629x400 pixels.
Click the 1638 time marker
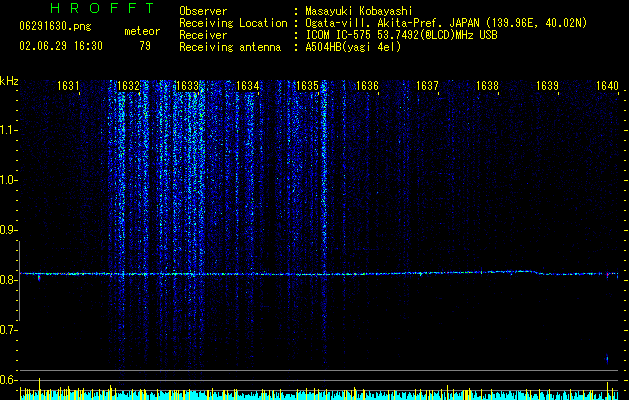click(487, 86)
